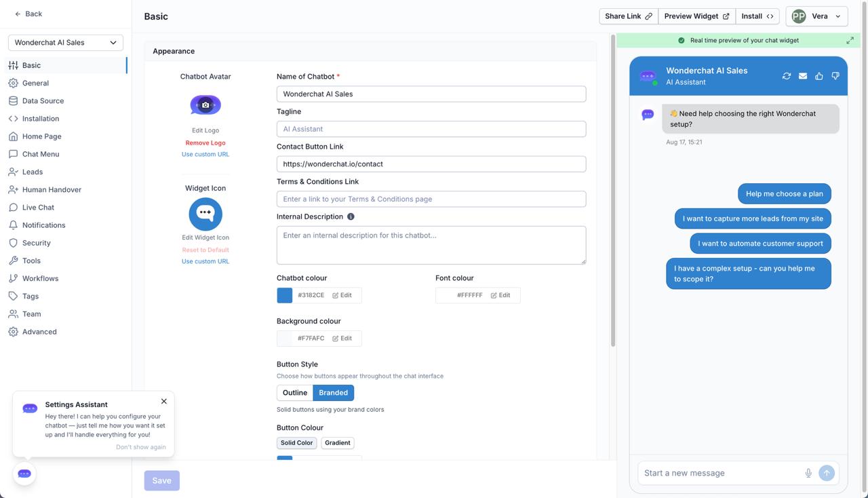Edit the Chatbot colour #3182CE
This screenshot has height=498, width=868.
(x=342, y=295)
